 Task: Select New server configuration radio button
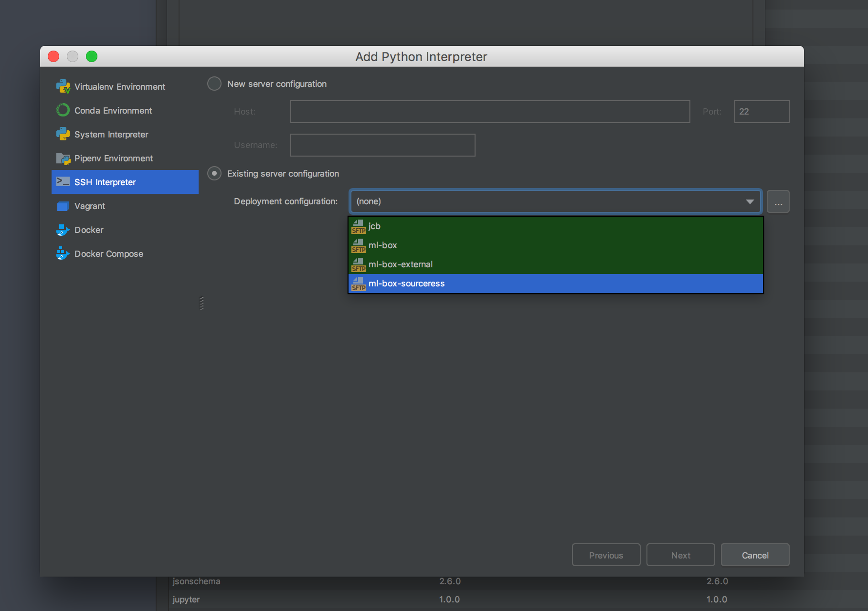pos(214,84)
